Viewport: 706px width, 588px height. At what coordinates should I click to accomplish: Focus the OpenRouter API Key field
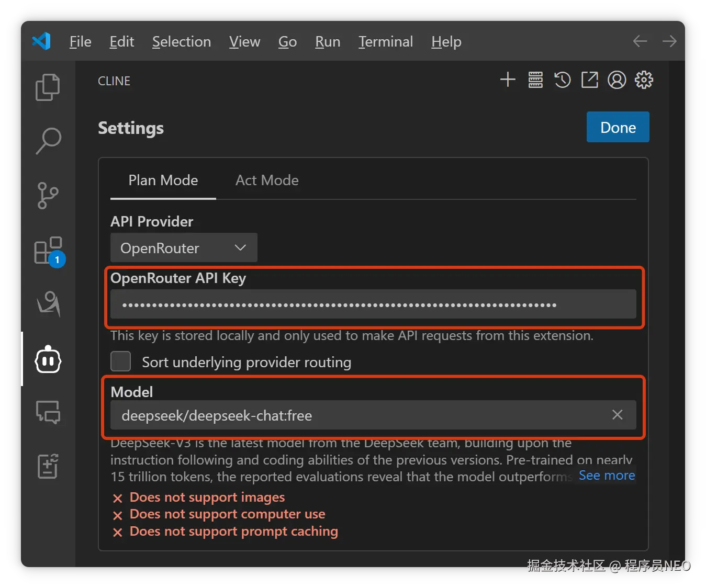tap(373, 304)
